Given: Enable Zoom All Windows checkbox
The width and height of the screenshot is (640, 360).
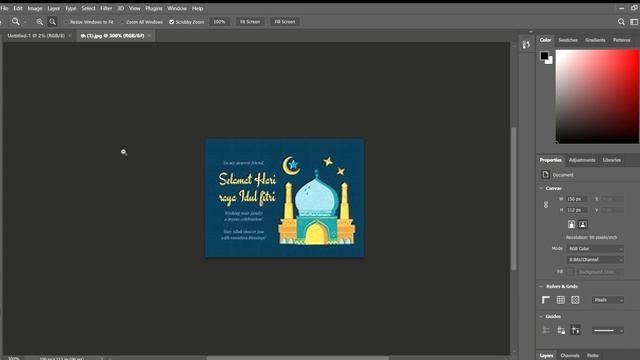Looking at the screenshot, I should click(122, 22).
